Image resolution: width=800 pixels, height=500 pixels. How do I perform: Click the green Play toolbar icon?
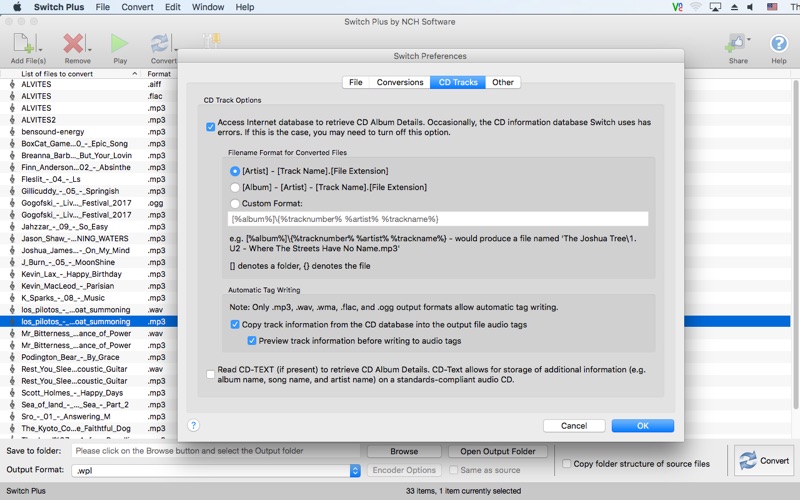(x=119, y=43)
